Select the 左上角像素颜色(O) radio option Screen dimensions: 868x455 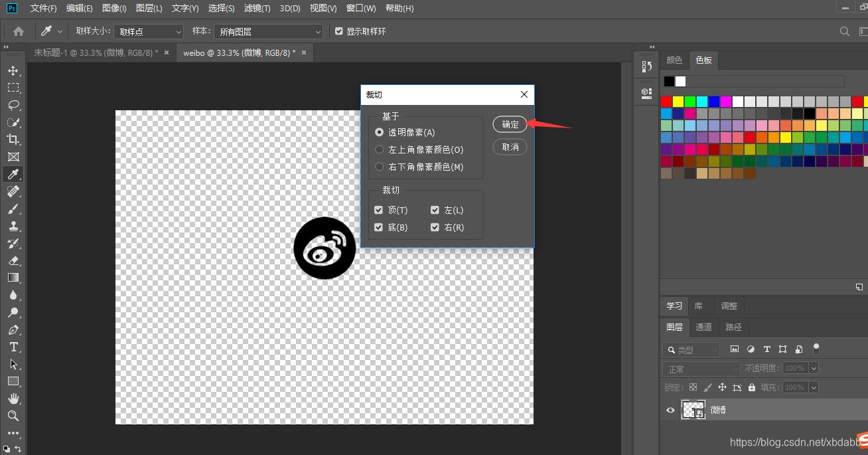[379, 149]
